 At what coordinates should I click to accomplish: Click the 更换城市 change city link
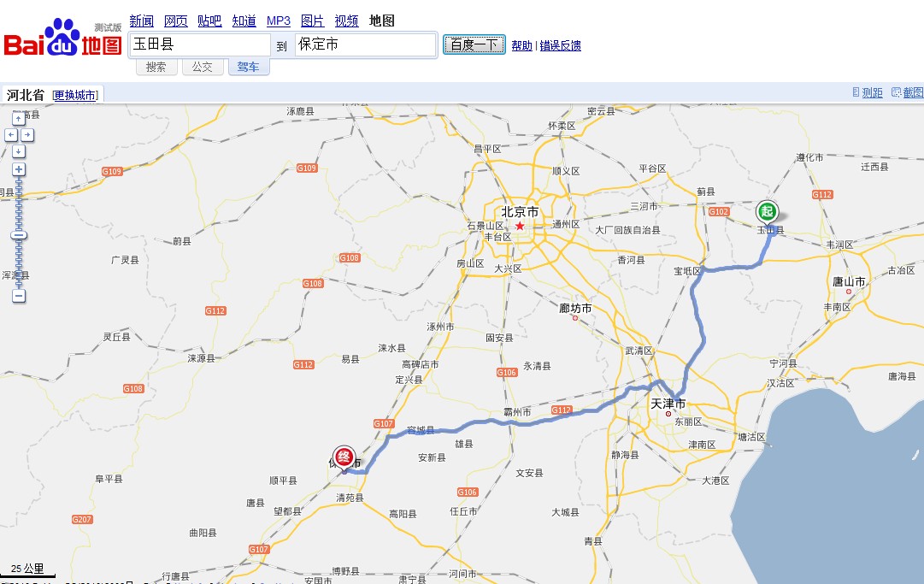tap(75, 95)
